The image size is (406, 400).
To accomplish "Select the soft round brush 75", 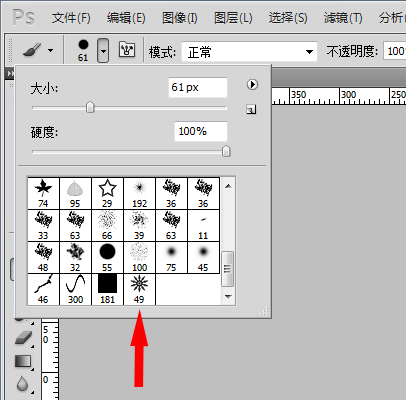I will pos(171,257).
